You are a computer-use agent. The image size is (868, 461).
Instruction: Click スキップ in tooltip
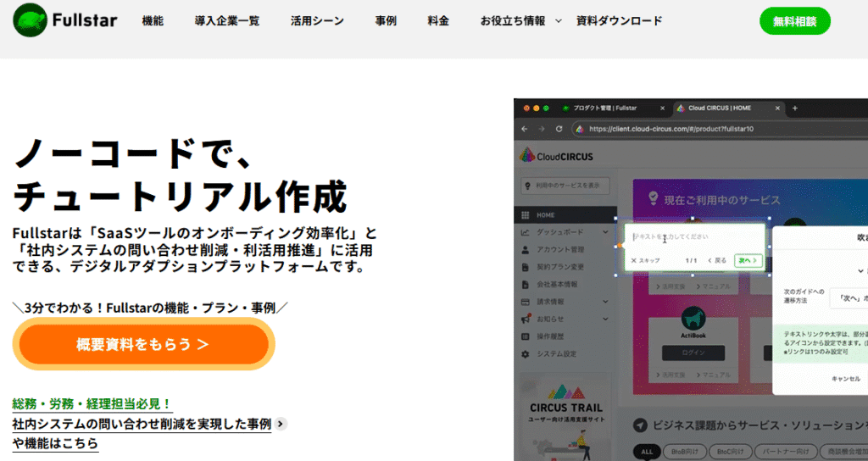tap(645, 260)
